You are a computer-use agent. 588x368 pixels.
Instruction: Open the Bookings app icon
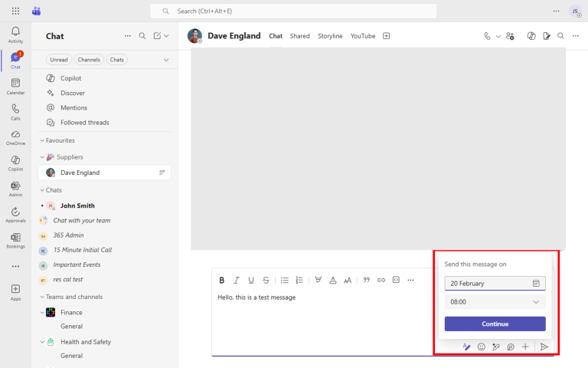click(15, 240)
